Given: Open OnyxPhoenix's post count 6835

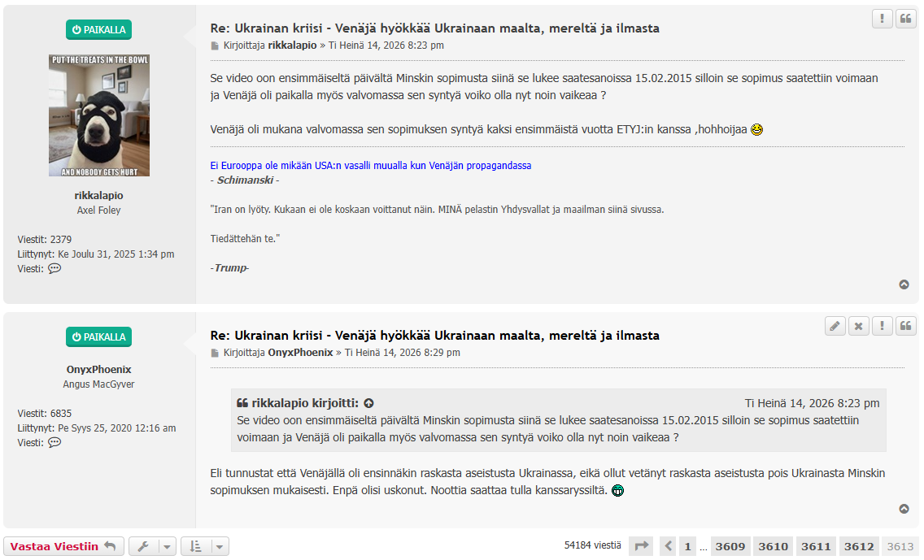Looking at the screenshot, I should 61,414.
